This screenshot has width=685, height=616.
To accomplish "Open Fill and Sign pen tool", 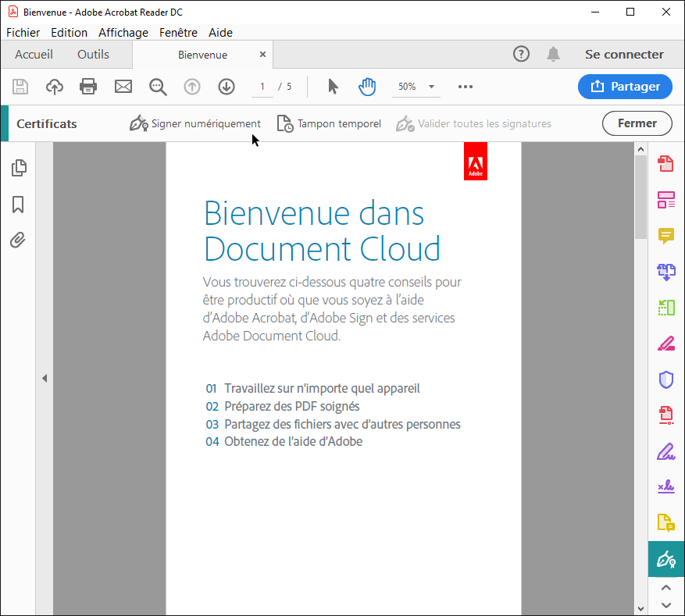I will [x=665, y=451].
